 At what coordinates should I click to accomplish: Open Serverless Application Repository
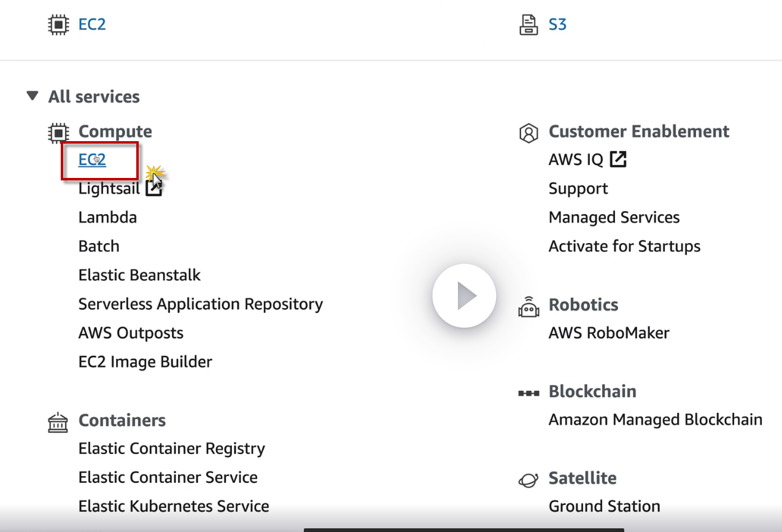[200, 304]
